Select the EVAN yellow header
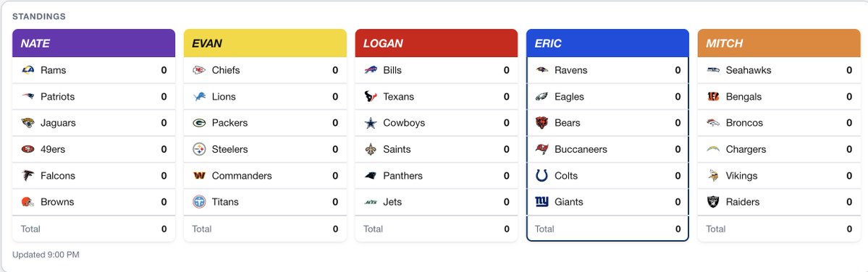The height and width of the screenshot is (272, 868). [x=265, y=43]
